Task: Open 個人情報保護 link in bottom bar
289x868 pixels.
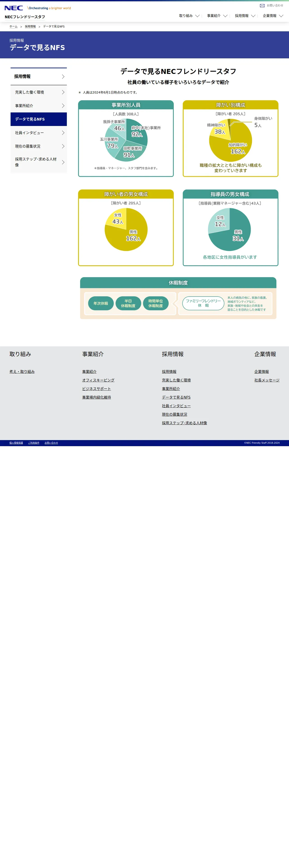Action: click(x=16, y=443)
